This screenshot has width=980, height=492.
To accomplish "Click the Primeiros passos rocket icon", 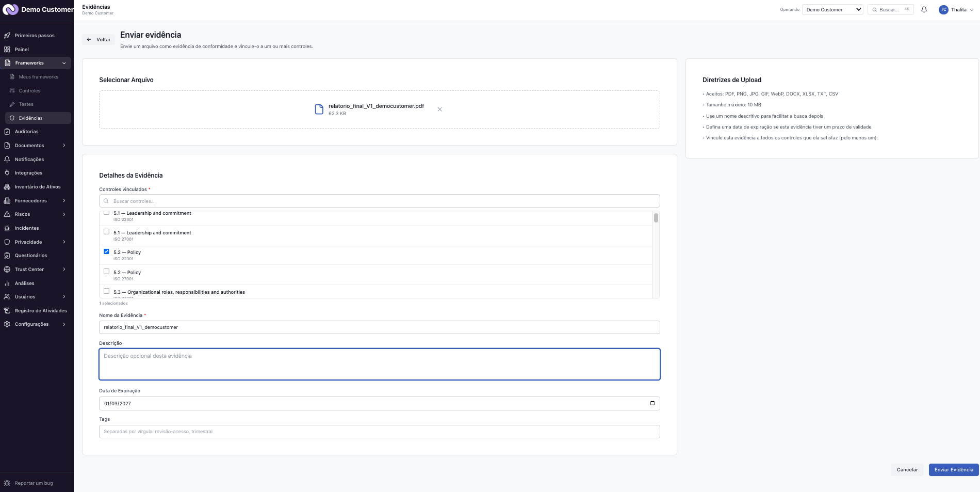I will 7,36.
